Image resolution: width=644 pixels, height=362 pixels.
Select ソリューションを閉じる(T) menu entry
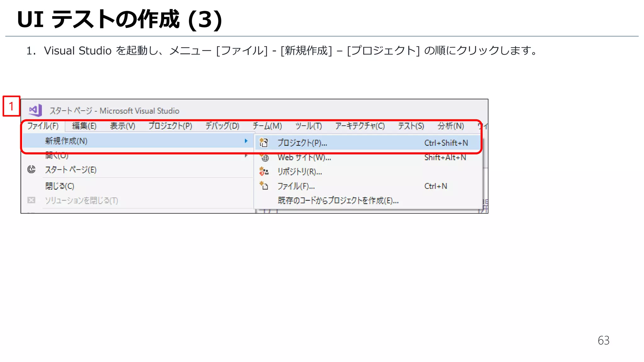click(138, 200)
